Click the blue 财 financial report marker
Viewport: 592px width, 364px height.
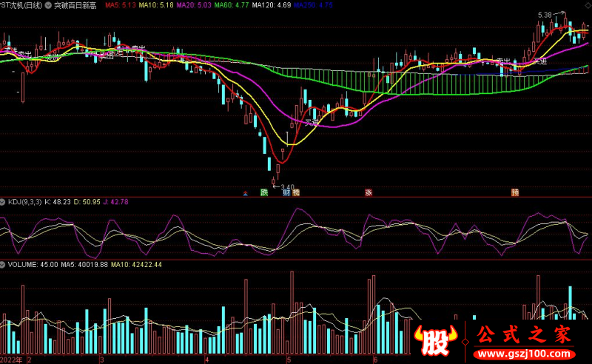tap(287, 192)
